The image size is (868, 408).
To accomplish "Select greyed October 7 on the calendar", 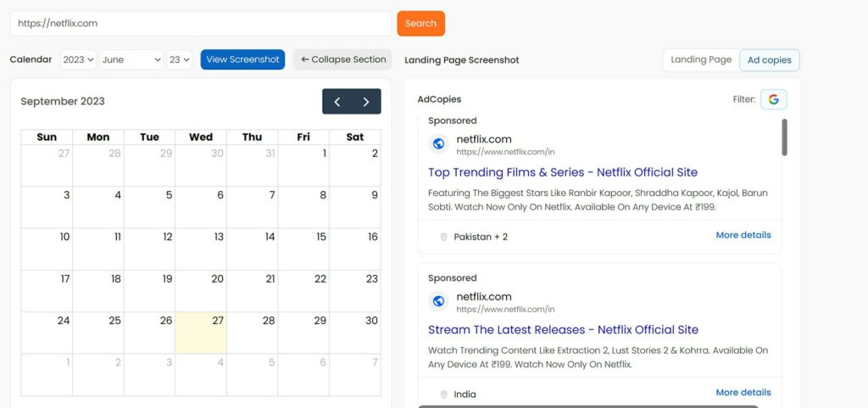I will tap(355, 375).
